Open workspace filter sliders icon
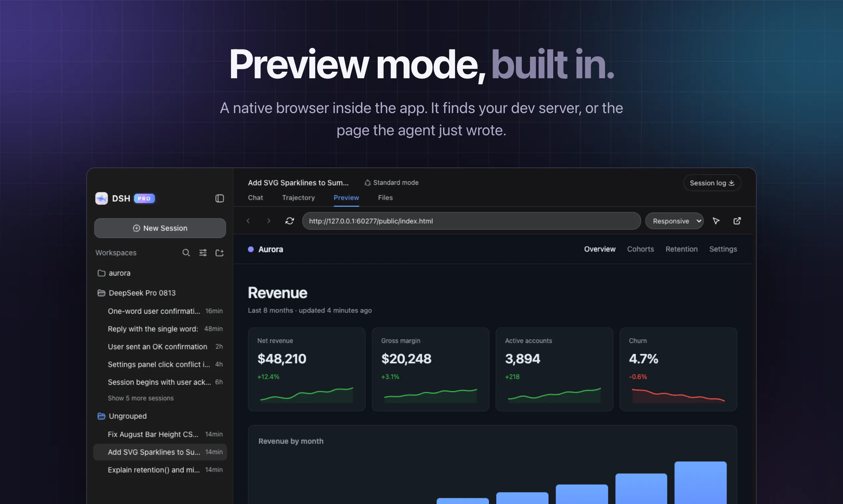This screenshot has width=843, height=504. click(x=203, y=253)
